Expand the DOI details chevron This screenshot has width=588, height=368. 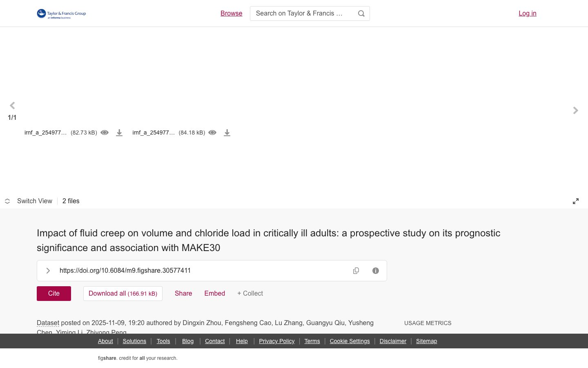pos(48,271)
